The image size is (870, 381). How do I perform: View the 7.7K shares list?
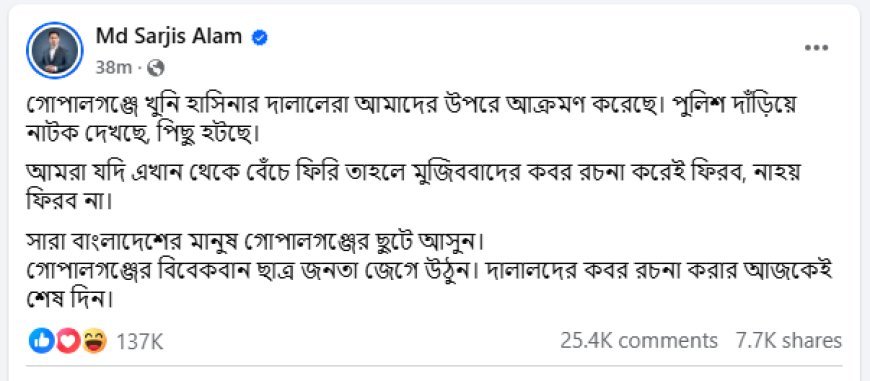pos(788,341)
